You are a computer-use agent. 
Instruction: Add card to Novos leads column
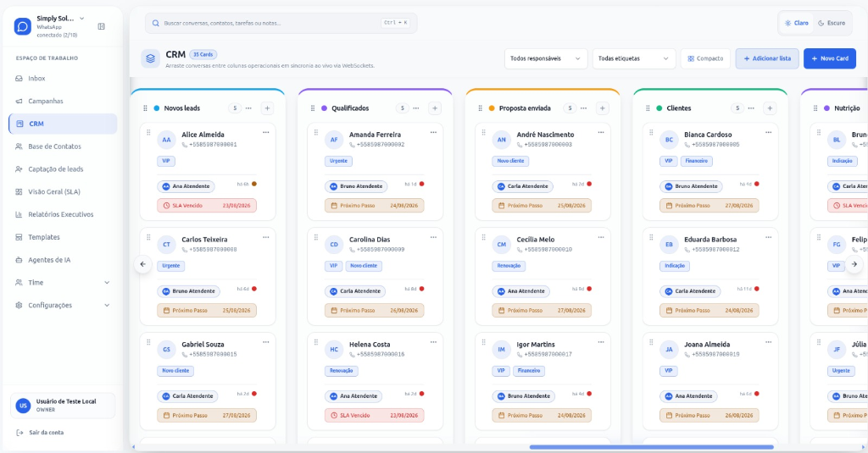(267, 108)
